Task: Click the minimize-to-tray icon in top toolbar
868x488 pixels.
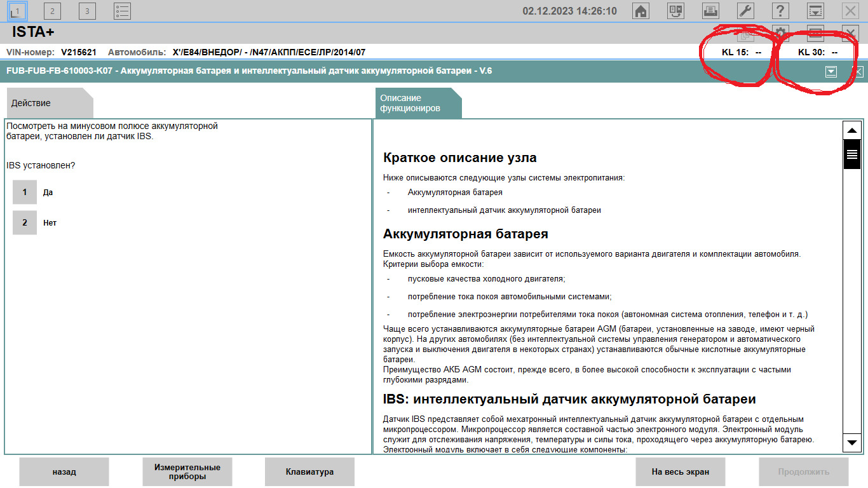Action: [x=815, y=11]
